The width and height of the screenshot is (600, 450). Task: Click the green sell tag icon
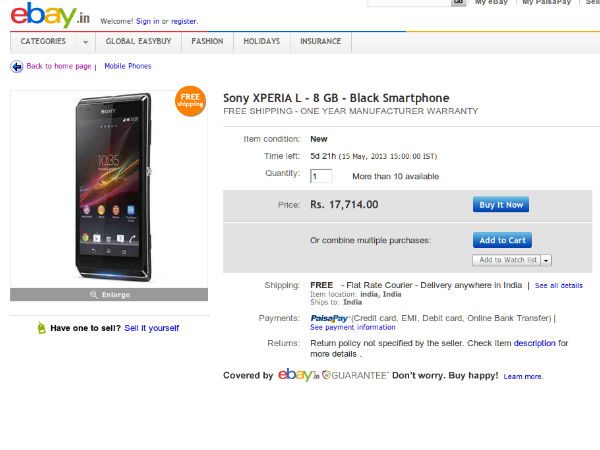click(41, 328)
